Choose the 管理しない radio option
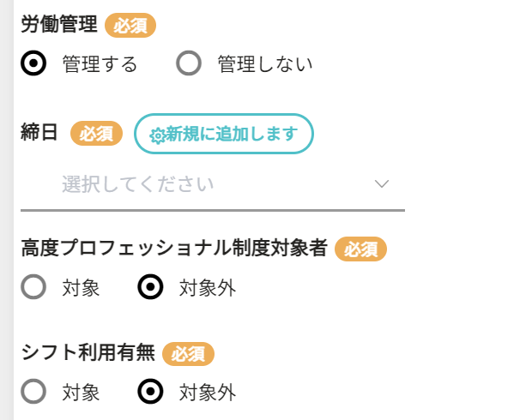Image resolution: width=526 pixels, height=420 pixels. (189, 63)
